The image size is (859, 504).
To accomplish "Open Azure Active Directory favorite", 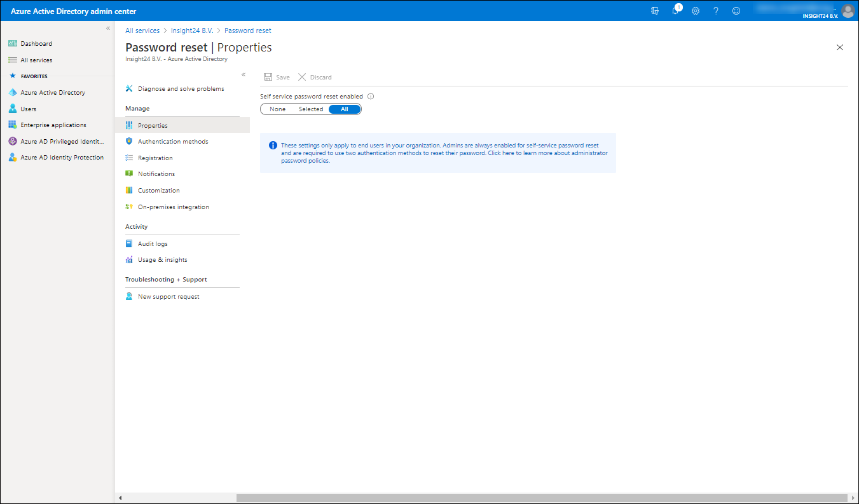I will (53, 93).
